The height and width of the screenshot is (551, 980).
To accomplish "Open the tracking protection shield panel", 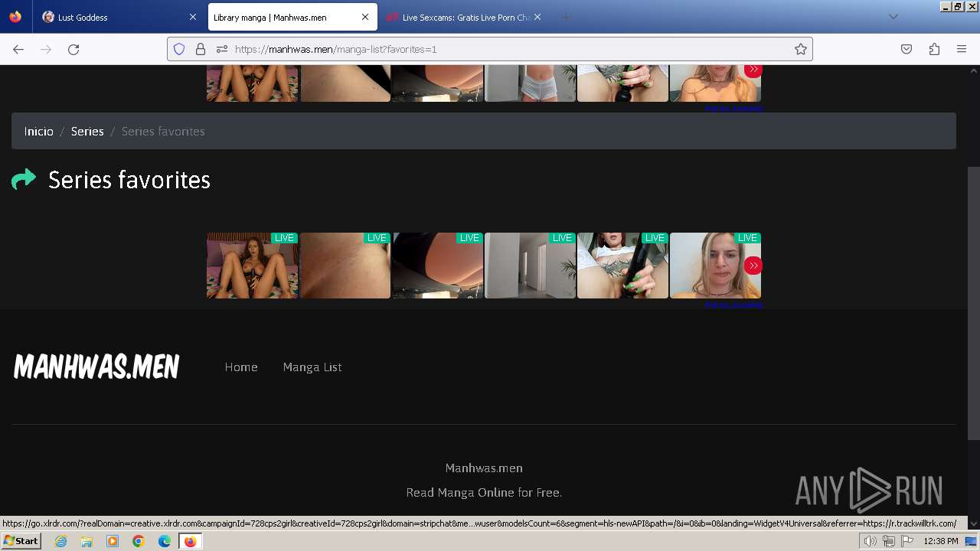I will tap(179, 49).
